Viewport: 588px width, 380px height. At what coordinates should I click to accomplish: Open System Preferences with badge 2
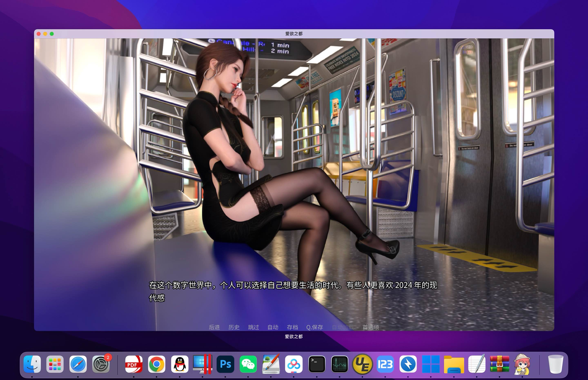click(101, 364)
